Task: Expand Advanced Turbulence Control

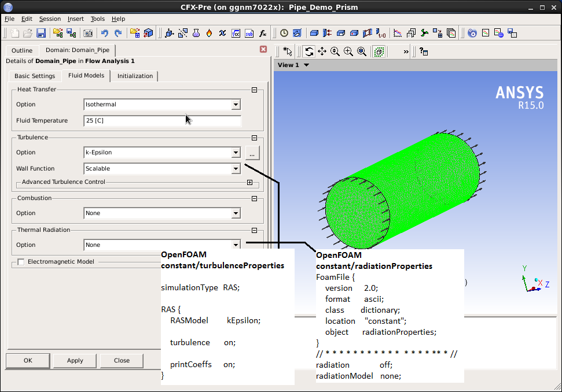Action: 250,183
